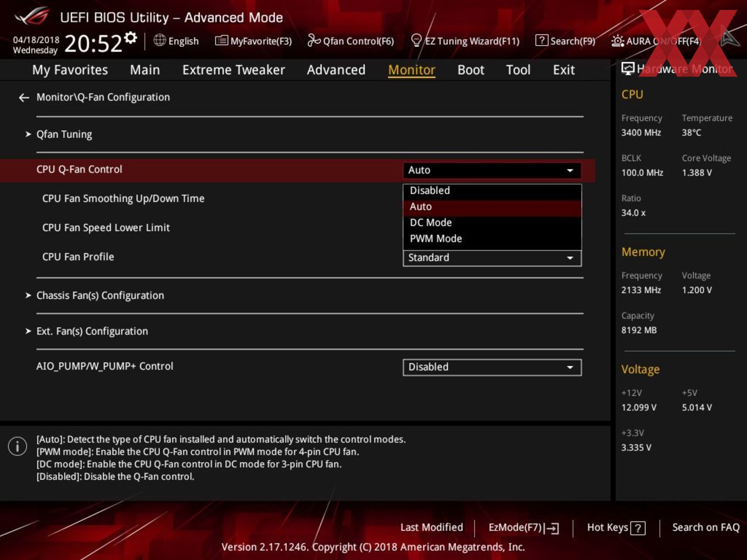Switch to the Tool tab

[x=518, y=70]
